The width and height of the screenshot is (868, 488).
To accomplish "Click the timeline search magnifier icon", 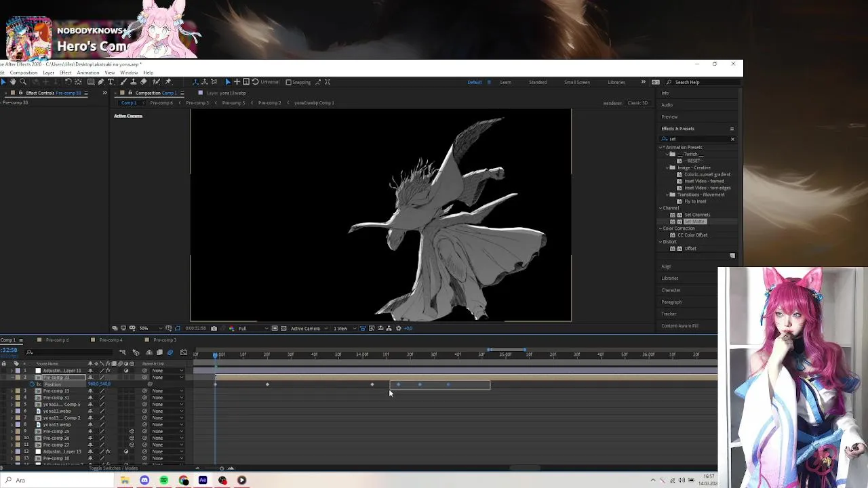I will click(29, 352).
